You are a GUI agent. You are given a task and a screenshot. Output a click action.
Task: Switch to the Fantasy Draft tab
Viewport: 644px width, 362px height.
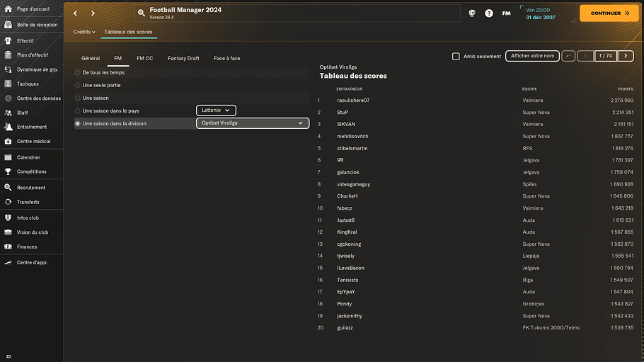tap(183, 58)
